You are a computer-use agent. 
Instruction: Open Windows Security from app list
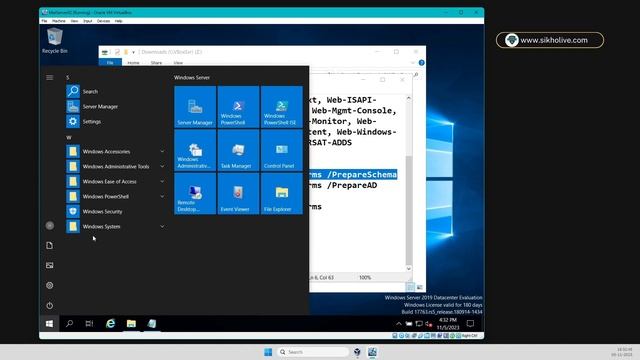tap(116, 211)
